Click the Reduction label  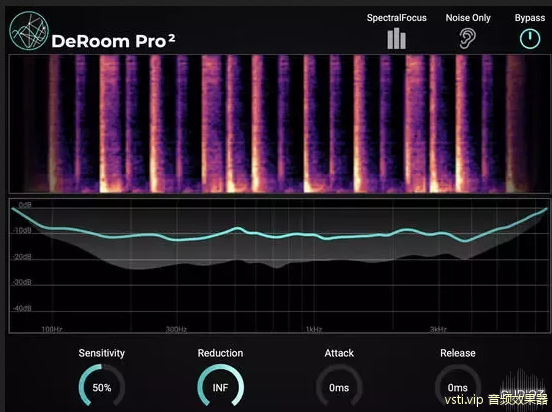tap(220, 353)
